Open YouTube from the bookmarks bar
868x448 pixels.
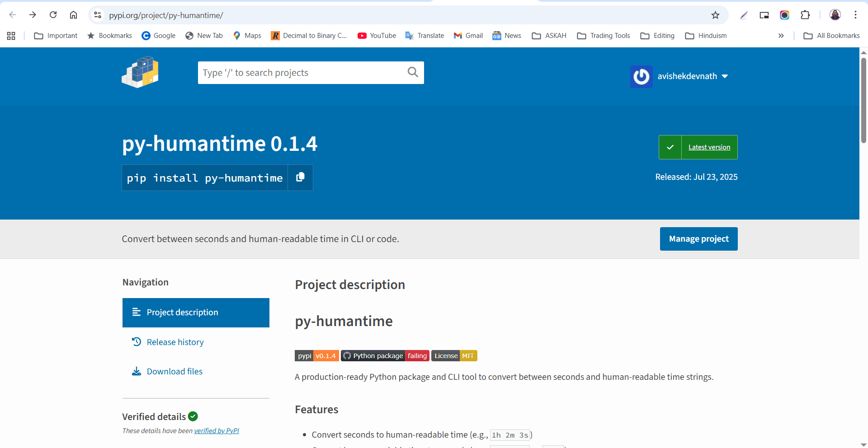(x=376, y=36)
